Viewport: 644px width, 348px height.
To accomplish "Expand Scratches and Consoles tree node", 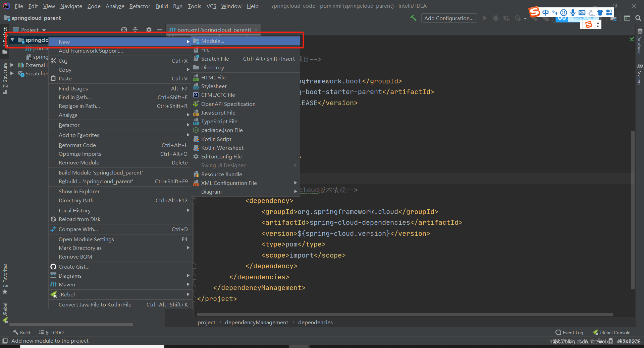I will [12, 73].
